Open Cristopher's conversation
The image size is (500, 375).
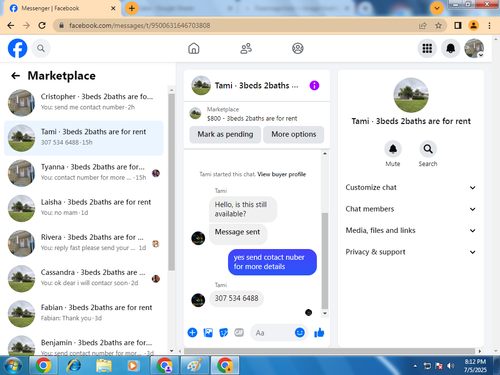pyautogui.click(x=83, y=103)
